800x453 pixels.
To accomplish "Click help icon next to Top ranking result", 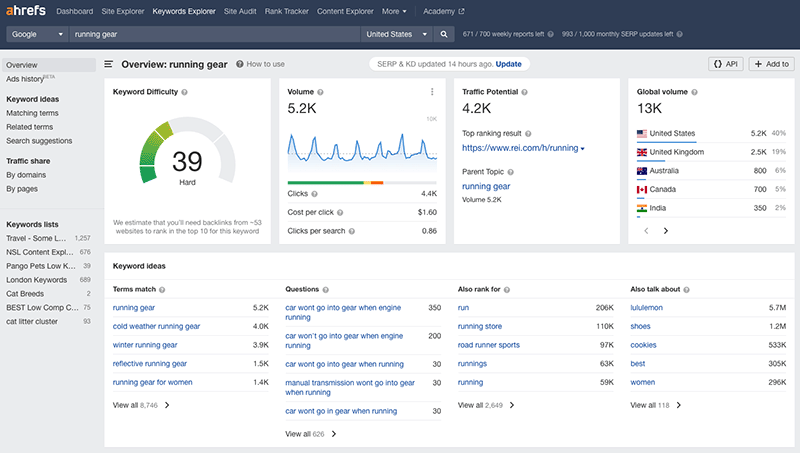I will click(528, 134).
